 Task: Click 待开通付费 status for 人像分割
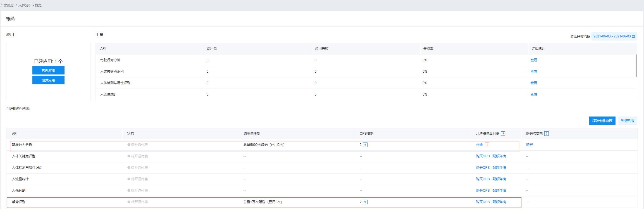point(138,191)
